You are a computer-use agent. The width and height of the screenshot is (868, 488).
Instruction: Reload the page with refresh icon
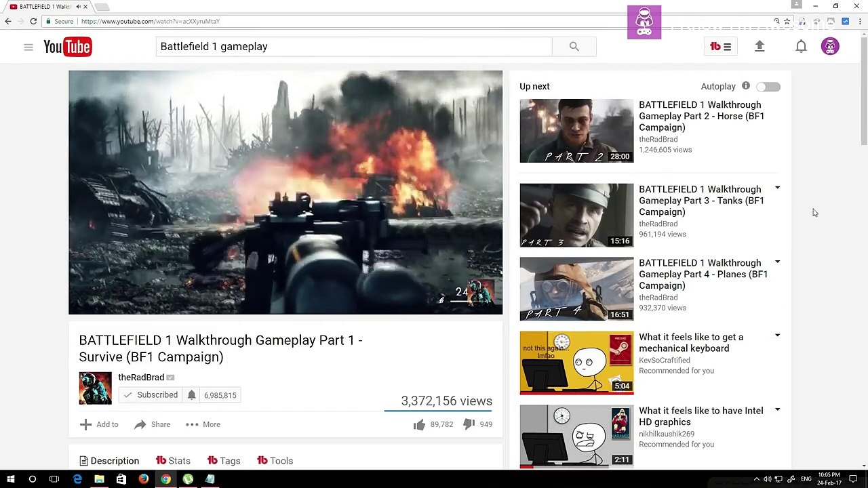point(33,21)
